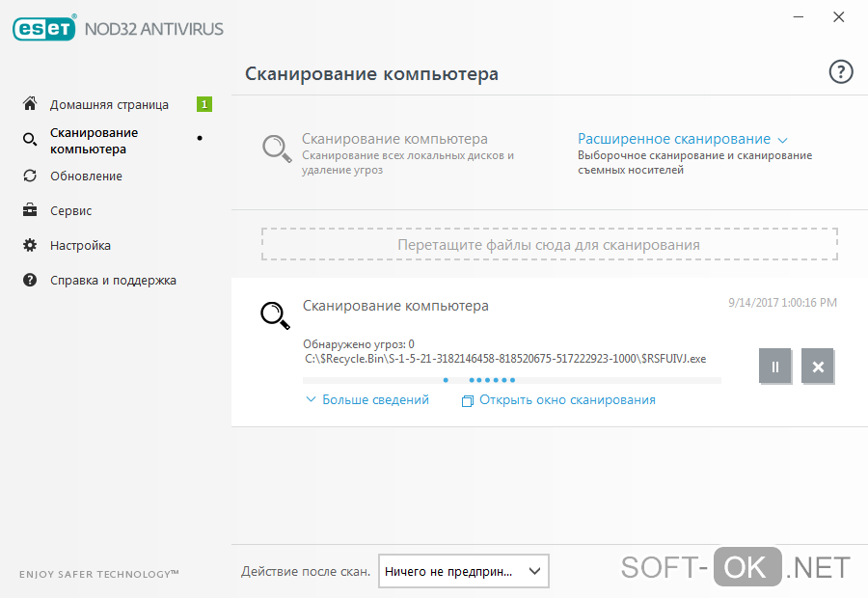Expand Расширенное сканирование dropdown

point(683,139)
